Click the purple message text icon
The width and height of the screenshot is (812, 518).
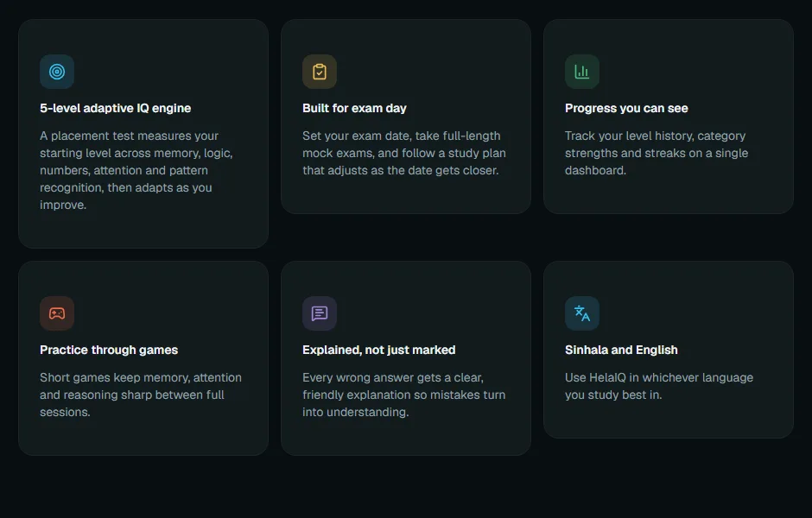pos(320,313)
